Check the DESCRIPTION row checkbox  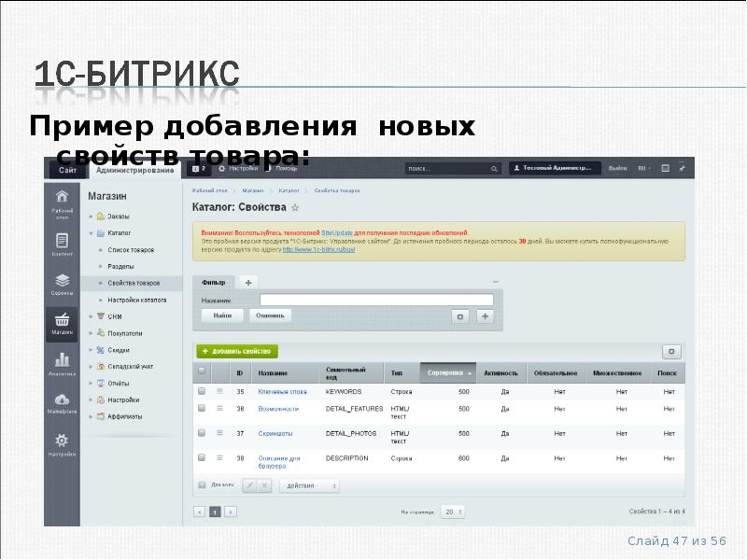coord(202,457)
